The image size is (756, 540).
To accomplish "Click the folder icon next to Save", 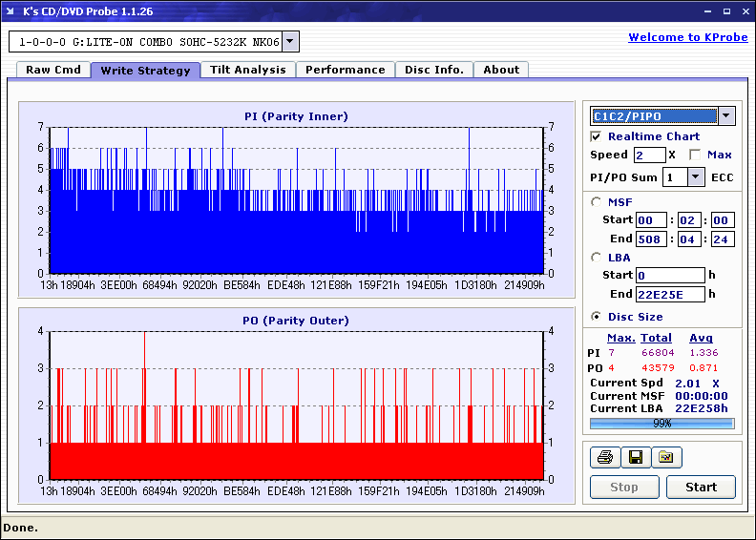I will tap(666, 458).
